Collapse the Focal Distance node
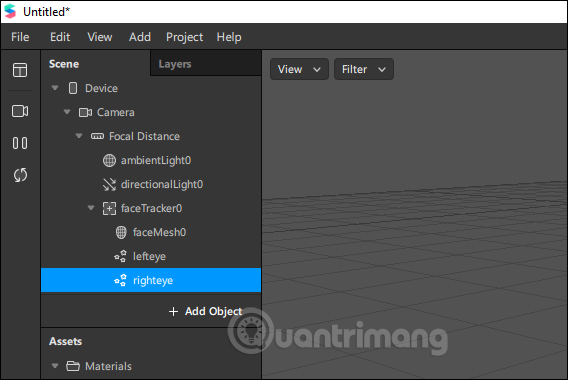 (x=79, y=136)
